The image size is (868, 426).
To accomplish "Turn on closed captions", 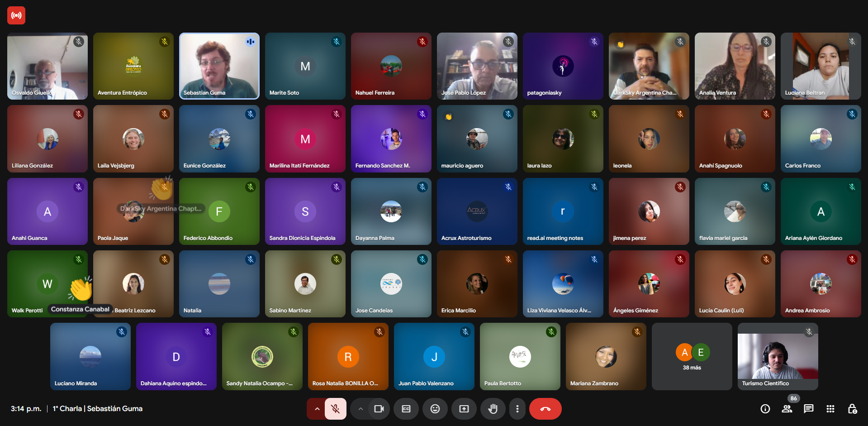I will (406, 409).
